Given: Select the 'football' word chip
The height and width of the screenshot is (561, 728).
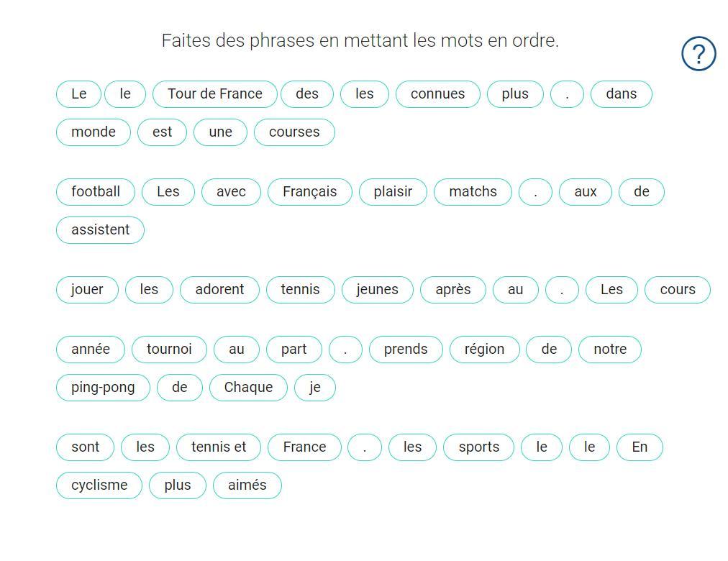Looking at the screenshot, I should (96, 192).
